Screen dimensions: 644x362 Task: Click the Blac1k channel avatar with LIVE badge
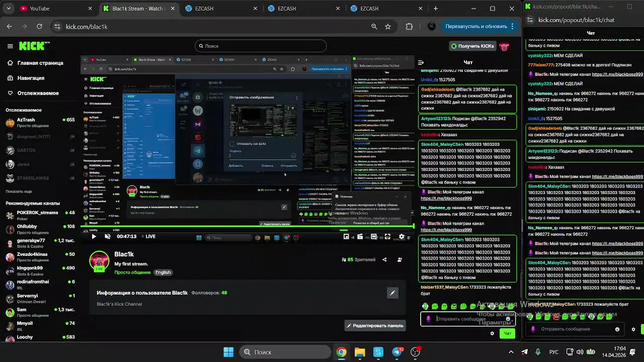99,261
